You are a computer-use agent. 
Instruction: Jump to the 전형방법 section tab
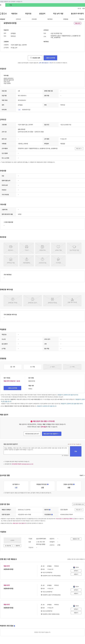click(66, 19)
